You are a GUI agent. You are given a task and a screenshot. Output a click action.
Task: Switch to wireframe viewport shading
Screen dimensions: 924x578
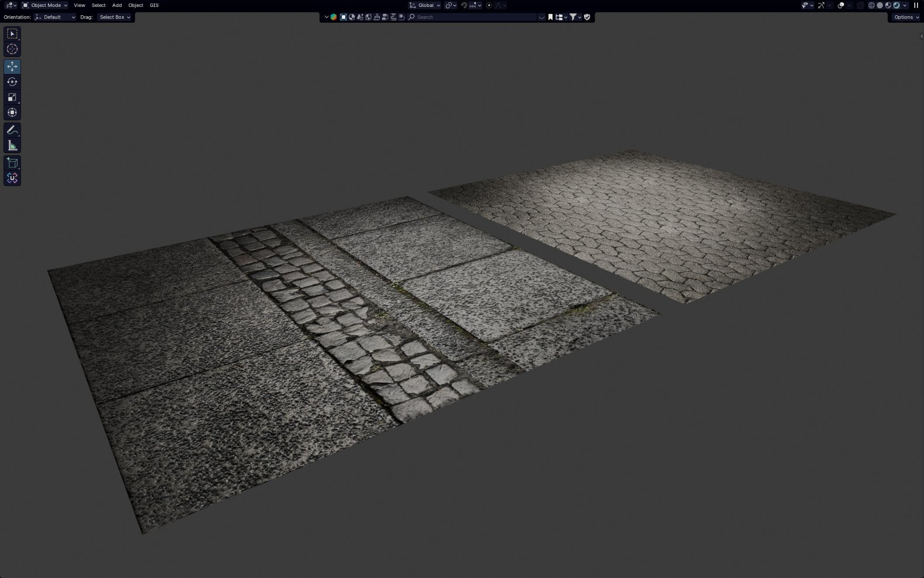(x=871, y=5)
